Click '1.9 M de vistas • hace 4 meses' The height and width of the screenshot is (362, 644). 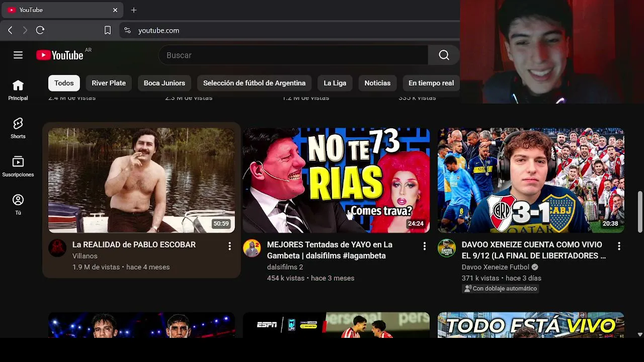(x=121, y=267)
